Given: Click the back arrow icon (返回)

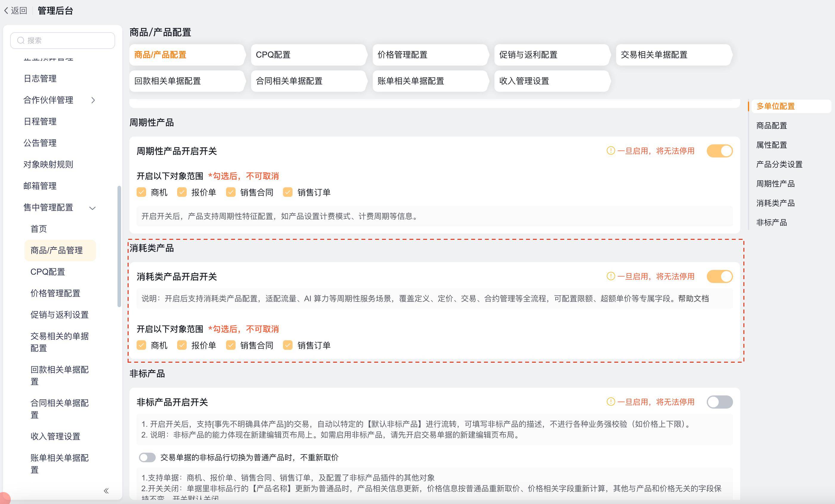Looking at the screenshot, I should point(6,11).
